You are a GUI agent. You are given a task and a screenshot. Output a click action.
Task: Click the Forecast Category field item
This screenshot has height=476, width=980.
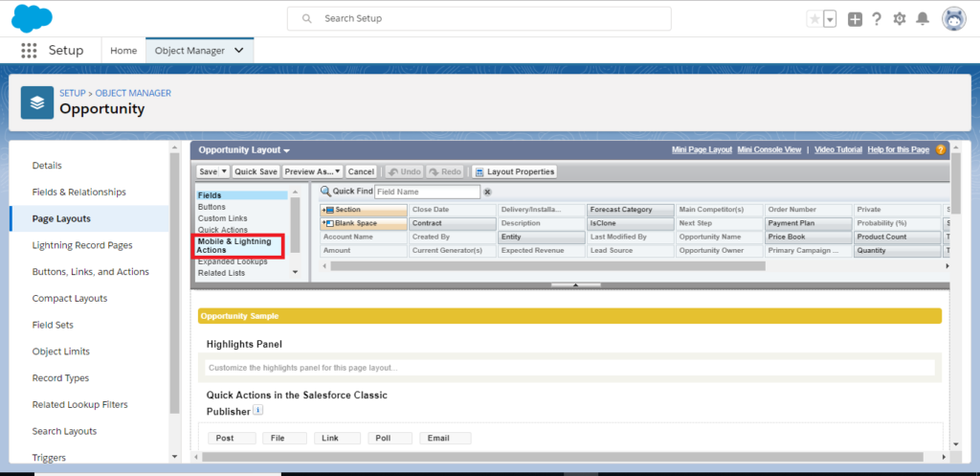[630, 210]
